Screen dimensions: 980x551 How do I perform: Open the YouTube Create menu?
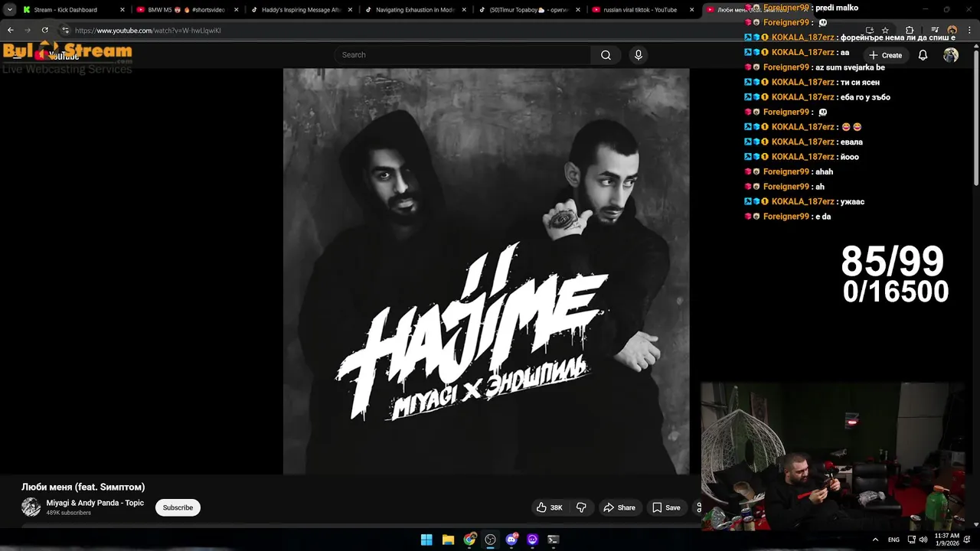pyautogui.click(x=886, y=55)
